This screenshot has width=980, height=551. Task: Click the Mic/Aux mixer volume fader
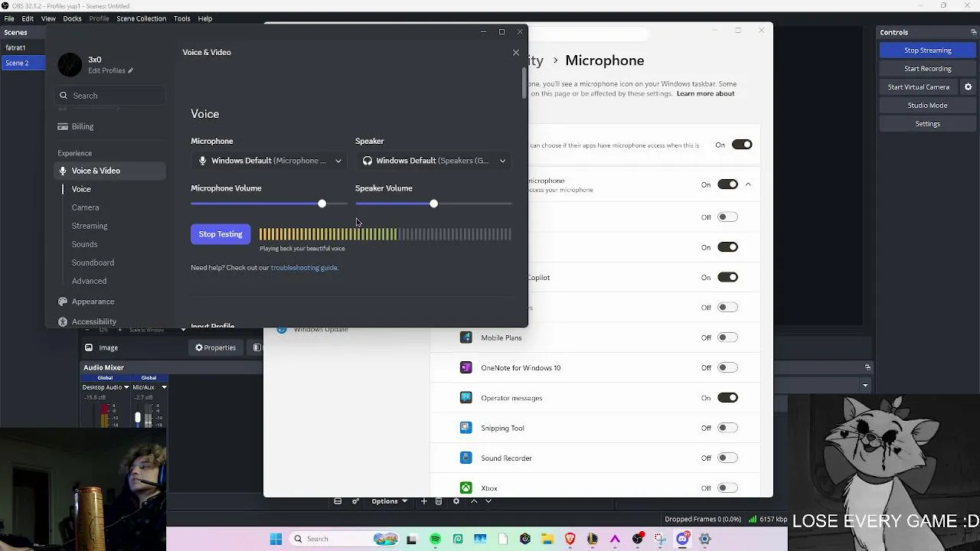pyautogui.click(x=138, y=418)
